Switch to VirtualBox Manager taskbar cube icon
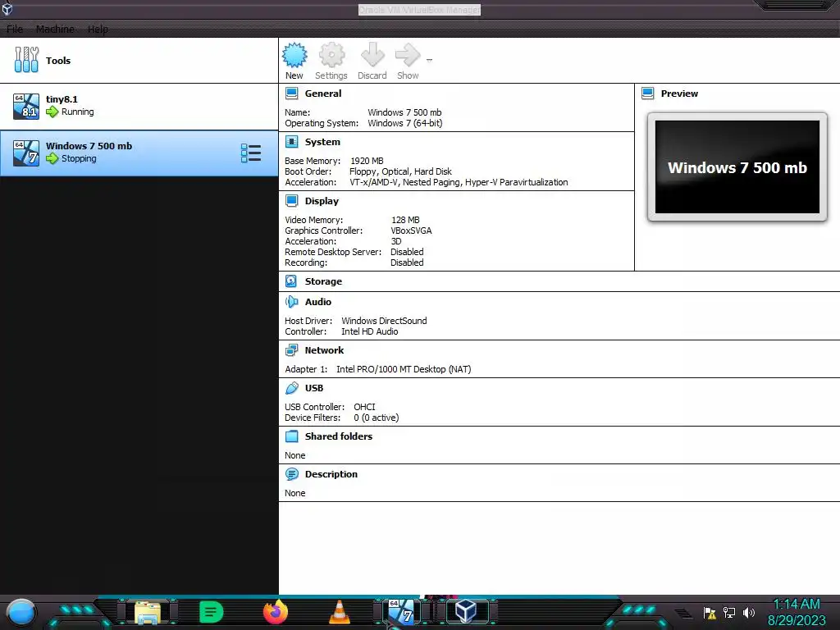Screen dimensions: 840x630 [x=466, y=611]
